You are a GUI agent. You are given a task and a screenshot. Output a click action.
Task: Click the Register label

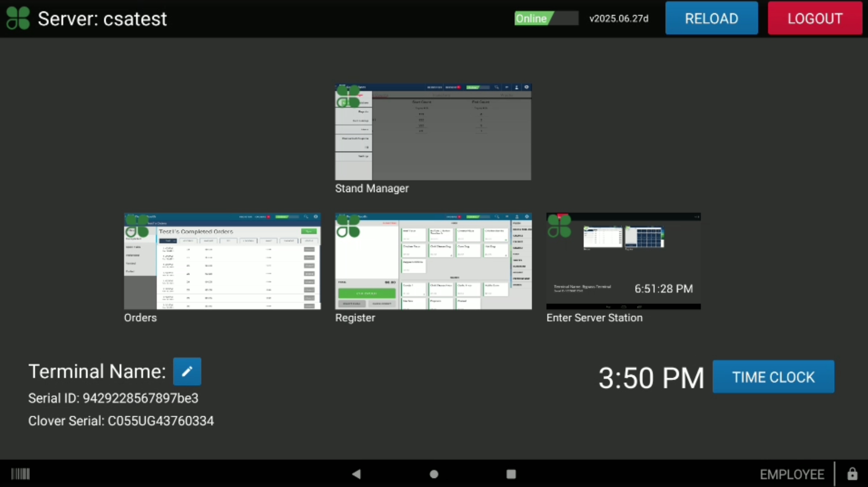pos(355,318)
